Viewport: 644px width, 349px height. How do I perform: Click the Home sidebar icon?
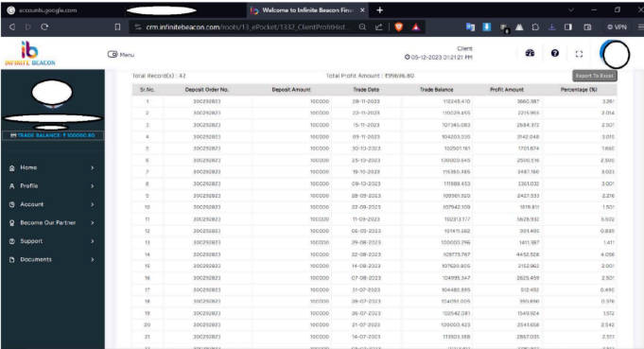12,168
